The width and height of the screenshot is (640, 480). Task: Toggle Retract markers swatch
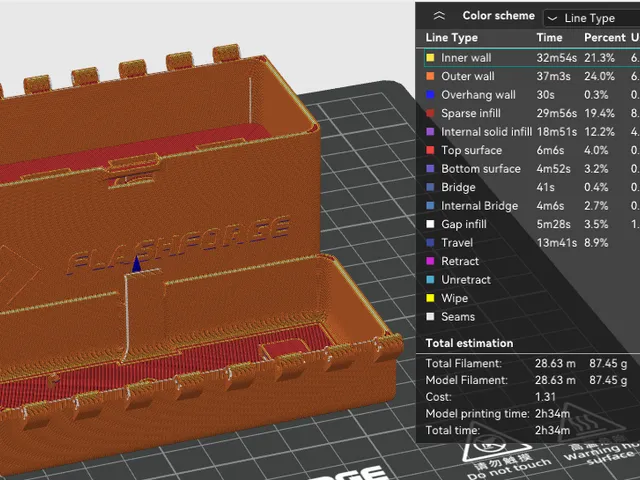[430, 261]
